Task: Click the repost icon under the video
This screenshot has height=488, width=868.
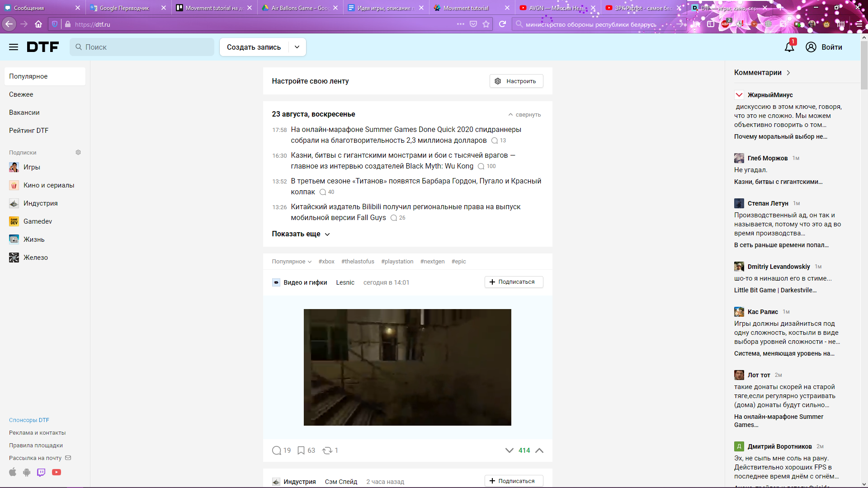Action: point(327,450)
